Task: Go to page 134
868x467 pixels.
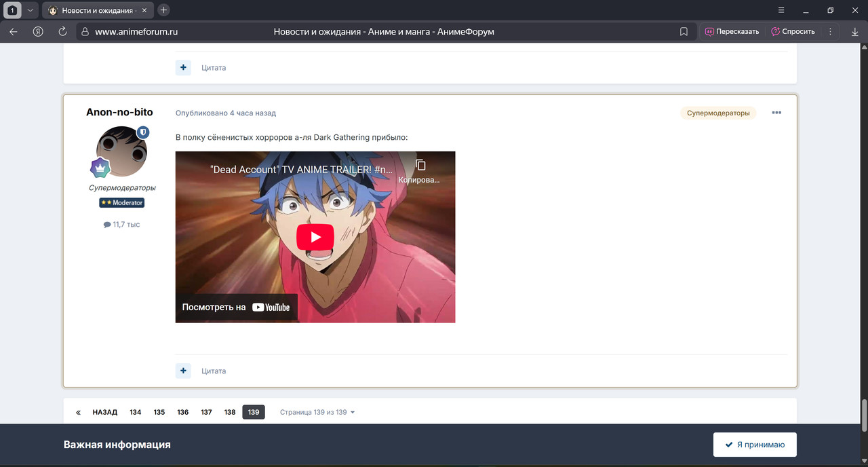Action: pyautogui.click(x=136, y=412)
